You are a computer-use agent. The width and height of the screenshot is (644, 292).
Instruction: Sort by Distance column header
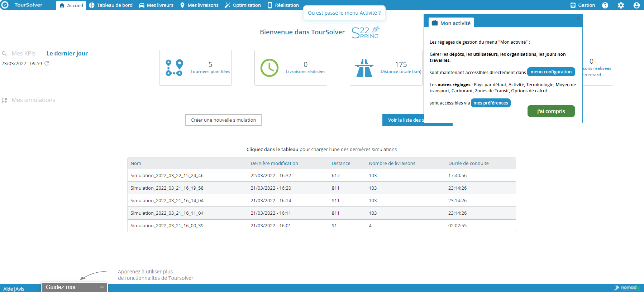click(x=341, y=164)
